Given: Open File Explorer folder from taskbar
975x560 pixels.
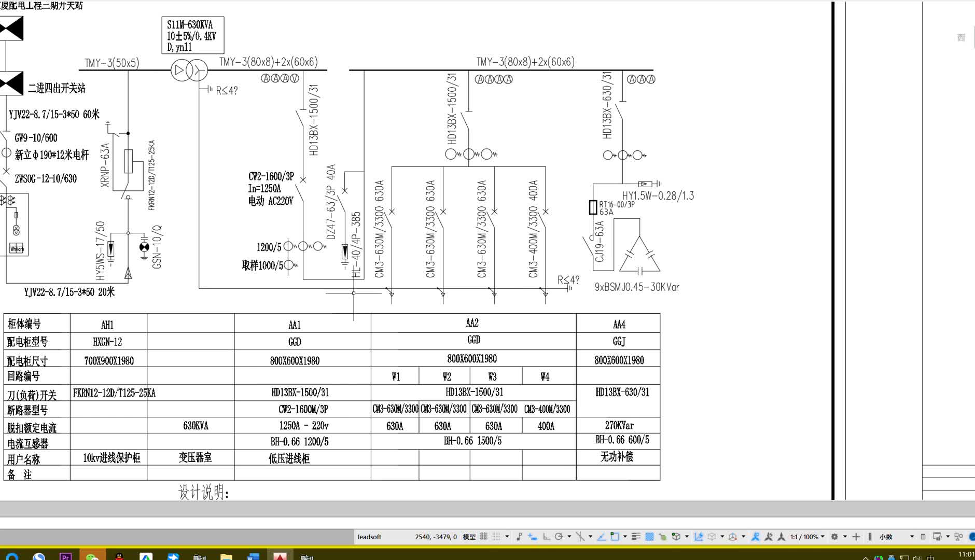Looking at the screenshot, I should (x=226, y=556).
